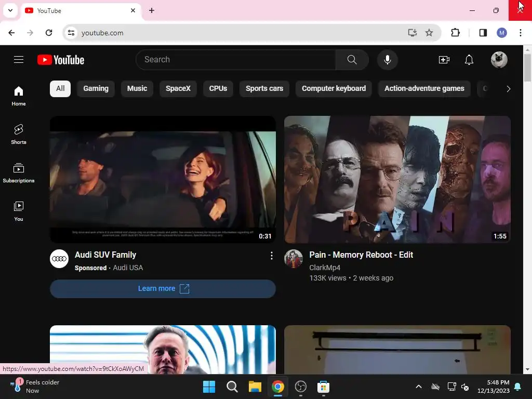The height and width of the screenshot is (399, 532).
Task: Select the Computer keyboard filter chip
Action: point(334,88)
